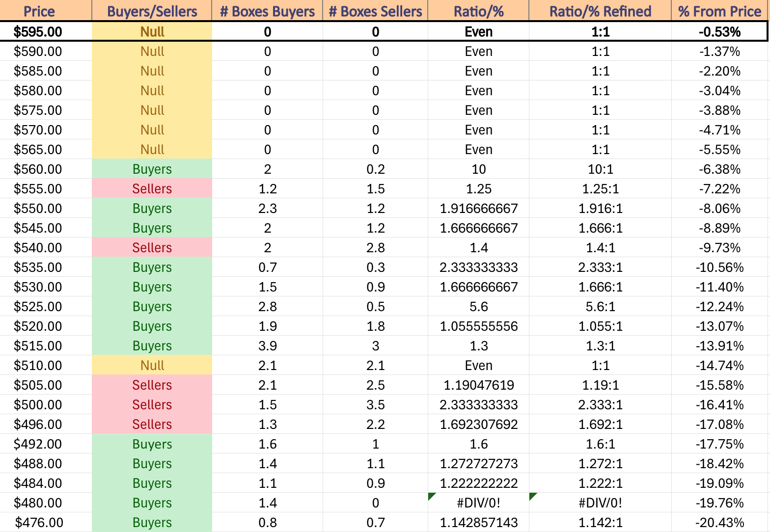Click the $500.00 price cell

[46, 404]
